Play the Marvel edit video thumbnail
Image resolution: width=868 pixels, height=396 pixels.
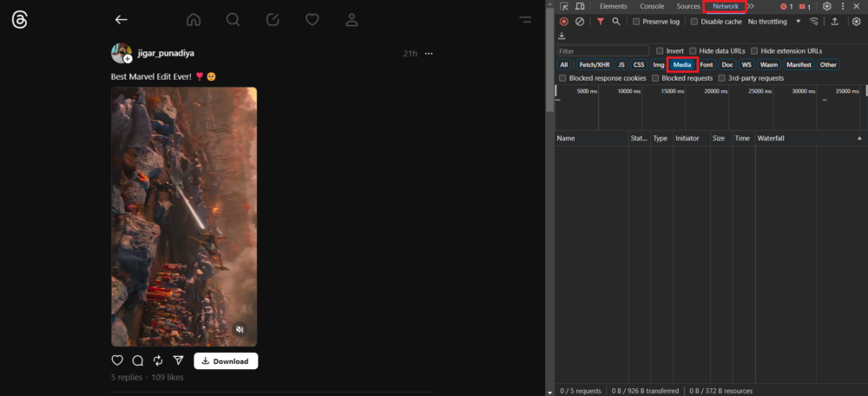pyautogui.click(x=184, y=216)
